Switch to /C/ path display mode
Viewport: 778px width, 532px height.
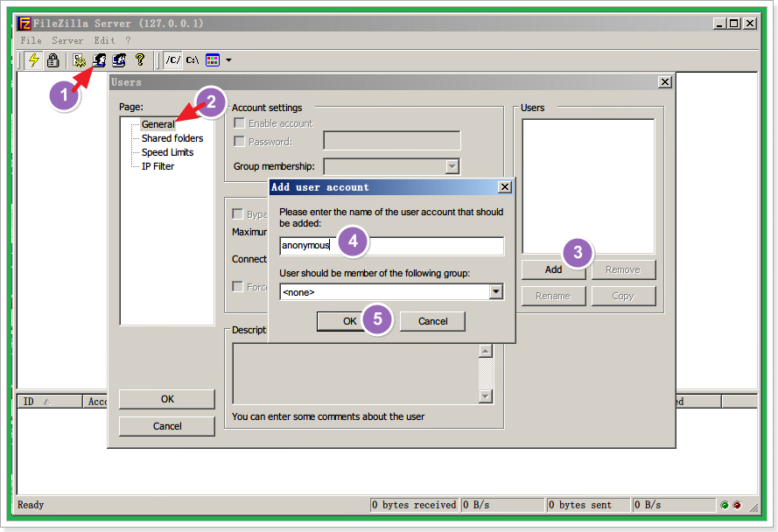pyautogui.click(x=172, y=60)
